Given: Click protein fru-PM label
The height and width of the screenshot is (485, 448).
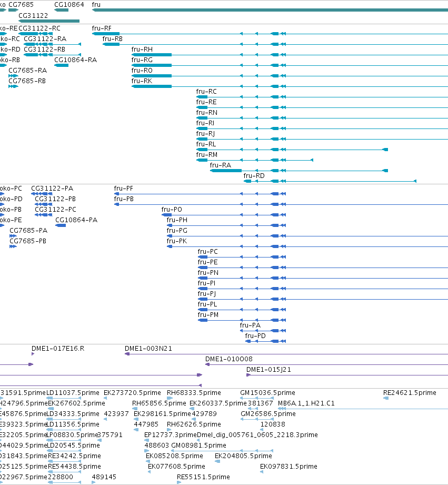Looking at the screenshot, I should (208, 314).
